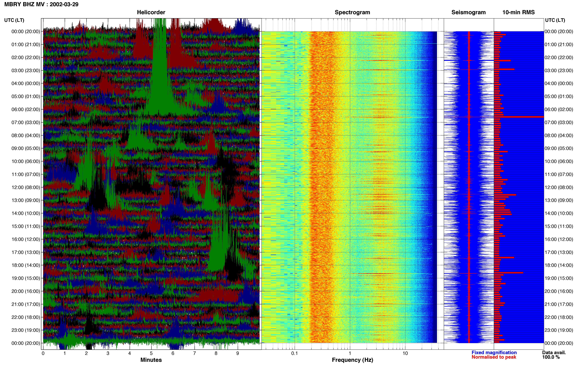Click the "5" tick on the Minutes axis
Screen dimensions: 588x368
(x=151, y=353)
